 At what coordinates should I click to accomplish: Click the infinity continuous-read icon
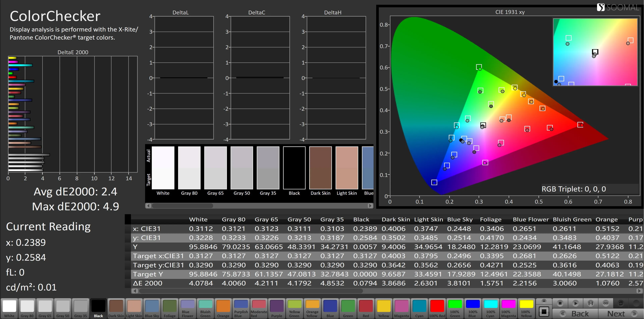tap(606, 303)
